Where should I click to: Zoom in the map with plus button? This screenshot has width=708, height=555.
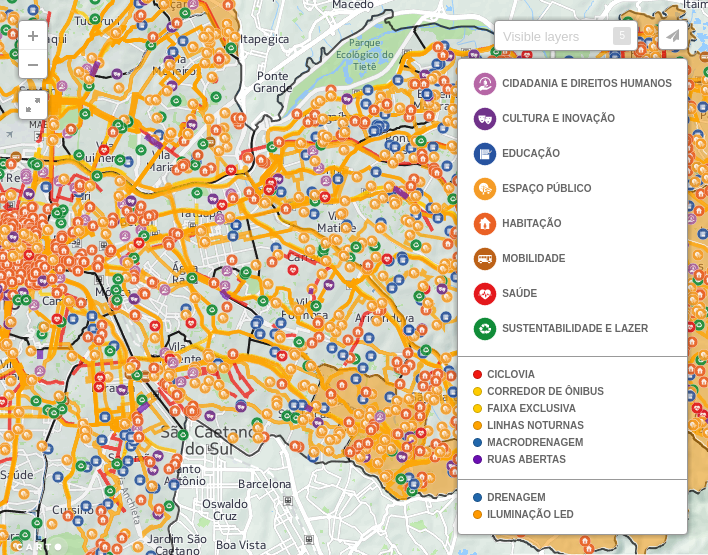coord(33,36)
